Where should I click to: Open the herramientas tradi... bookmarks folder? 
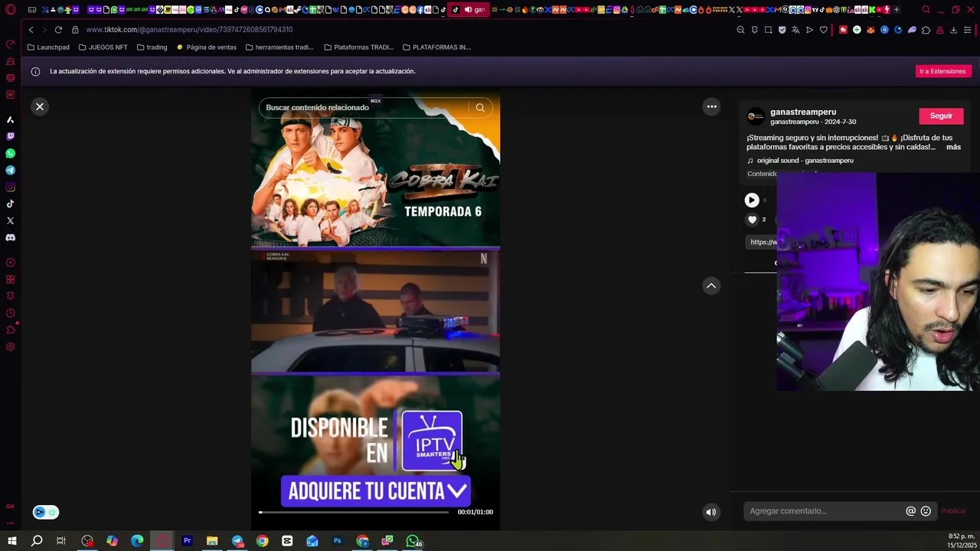point(279,47)
